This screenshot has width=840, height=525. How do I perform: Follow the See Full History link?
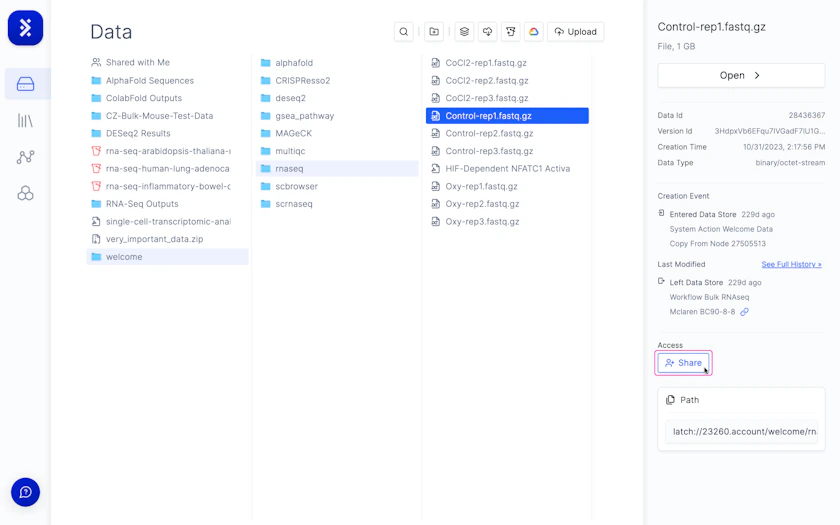pos(791,264)
